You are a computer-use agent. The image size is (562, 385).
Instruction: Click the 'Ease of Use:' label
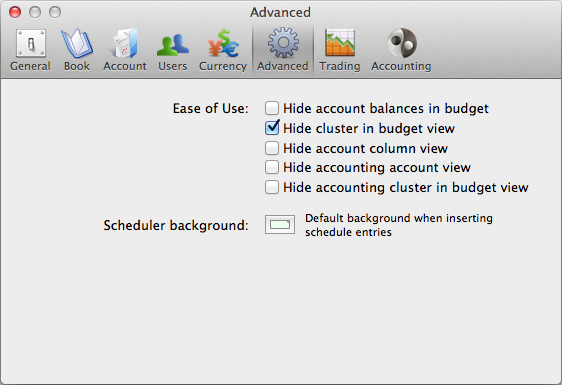point(210,108)
